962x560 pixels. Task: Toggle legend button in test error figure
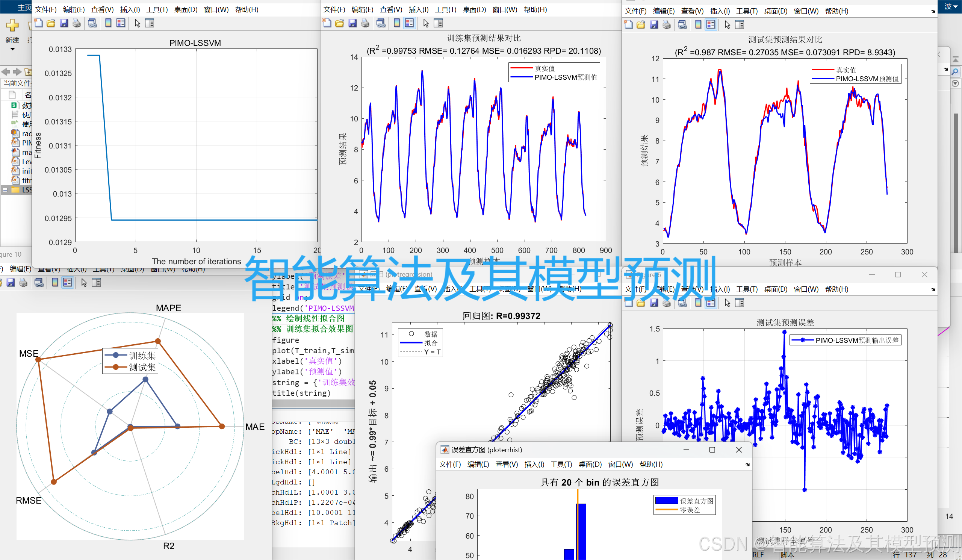click(x=711, y=303)
